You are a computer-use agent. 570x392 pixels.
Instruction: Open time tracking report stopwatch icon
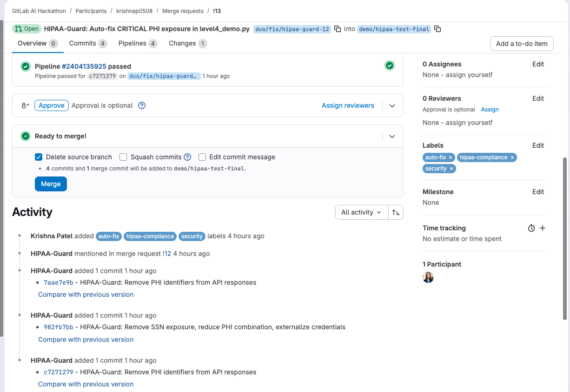coord(531,228)
